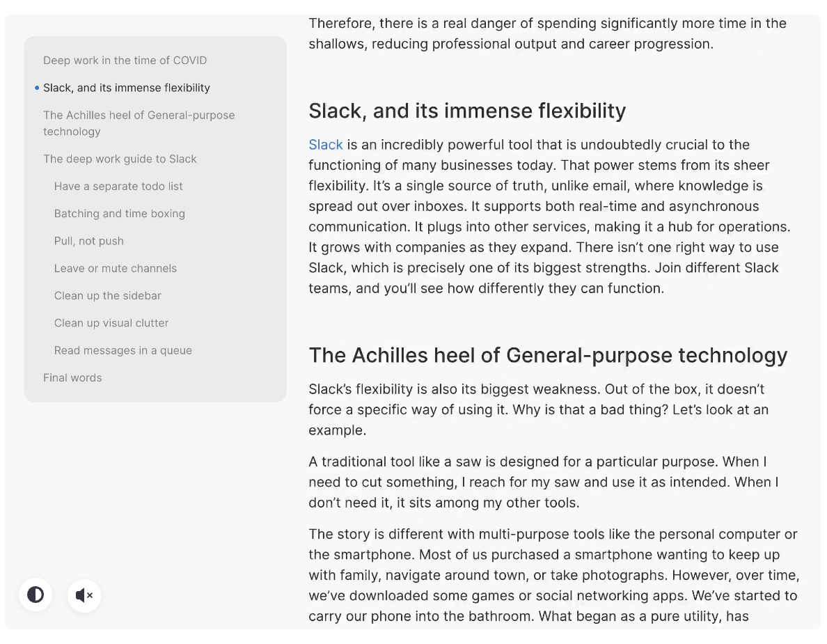
Task: Jump to Batching and time boxing
Action: 119,214
